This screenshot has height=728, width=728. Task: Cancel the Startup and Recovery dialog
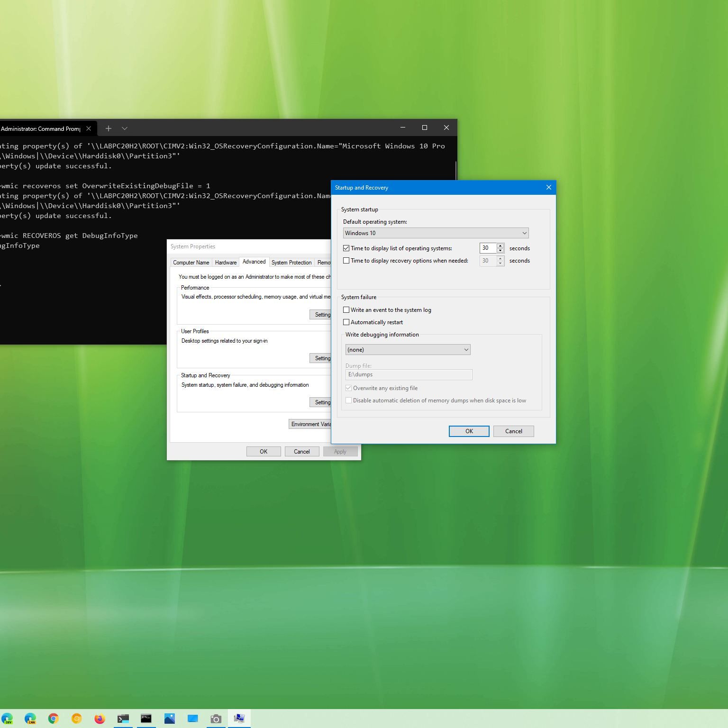tap(513, 431)
